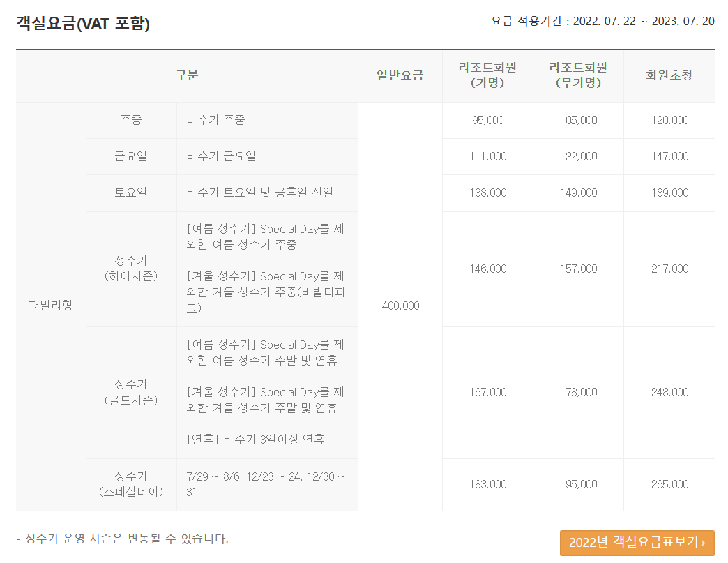
Task: Select the 리조트회원(무기명) column header
Action: pos(578,75)
